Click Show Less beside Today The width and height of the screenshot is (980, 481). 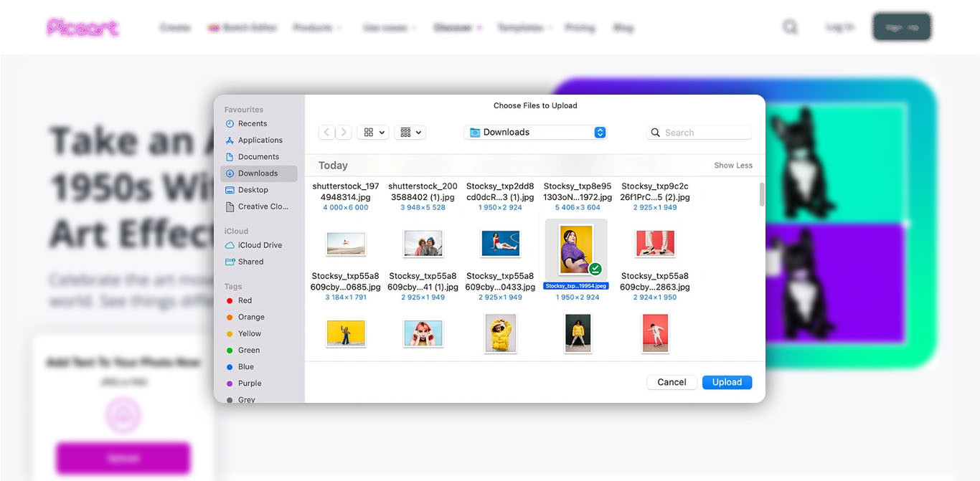(732, 166)
